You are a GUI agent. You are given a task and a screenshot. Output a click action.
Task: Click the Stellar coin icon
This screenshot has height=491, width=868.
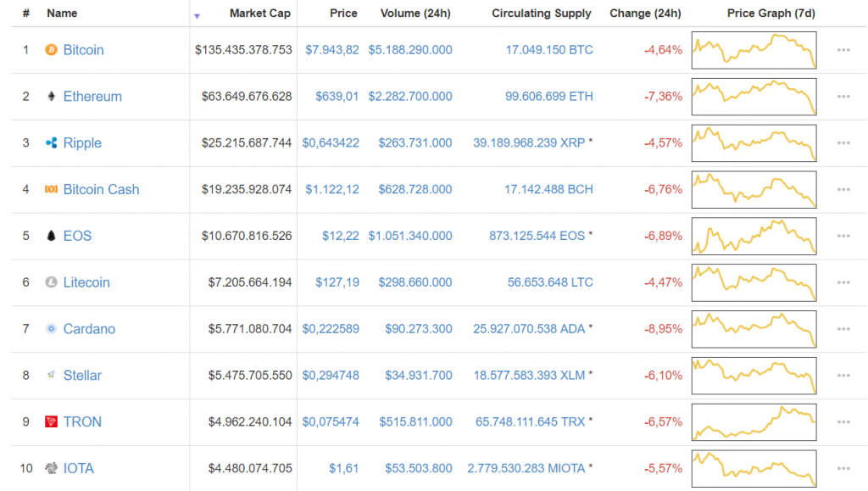coord(53,376)
